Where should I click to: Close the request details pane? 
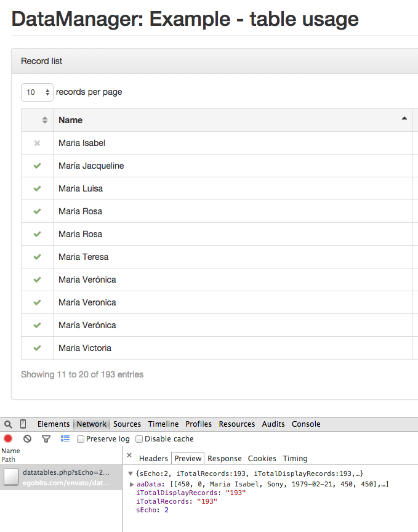[x=129, y=456]
